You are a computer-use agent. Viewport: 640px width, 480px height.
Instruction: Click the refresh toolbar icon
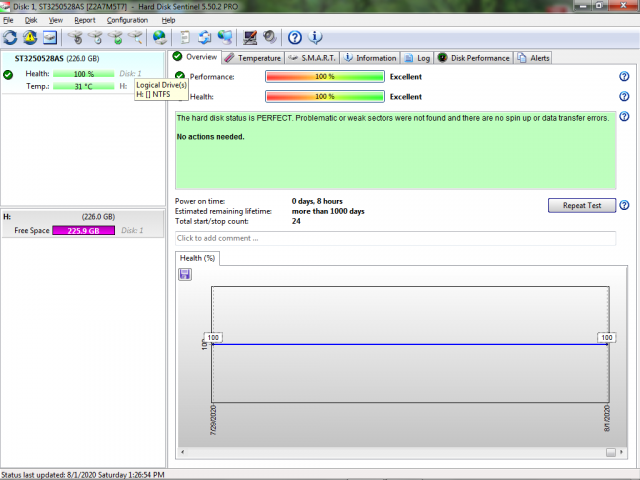coord(10,38)
